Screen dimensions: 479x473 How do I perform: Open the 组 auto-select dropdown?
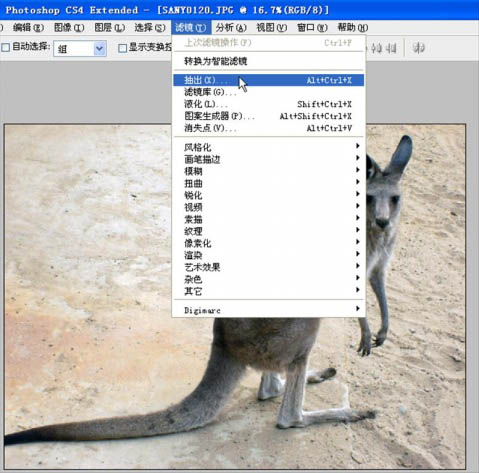pos(80,49)
